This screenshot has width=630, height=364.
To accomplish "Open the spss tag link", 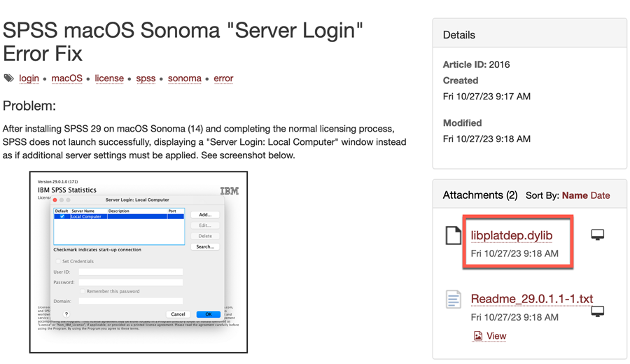I will click(146, 78).
